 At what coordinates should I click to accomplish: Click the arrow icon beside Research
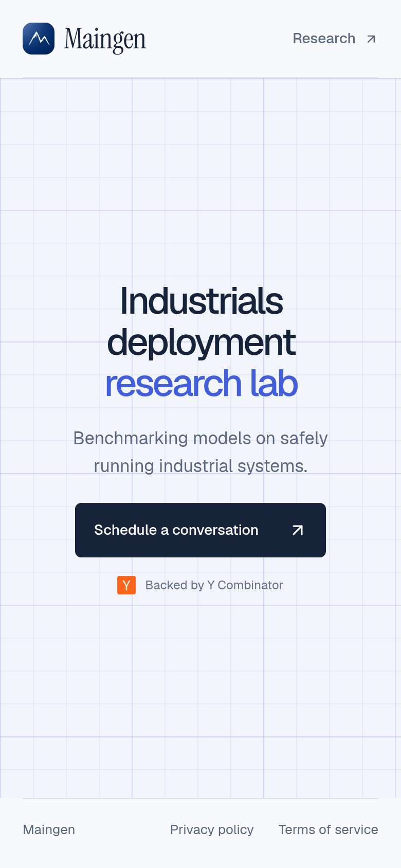(371, 39)
